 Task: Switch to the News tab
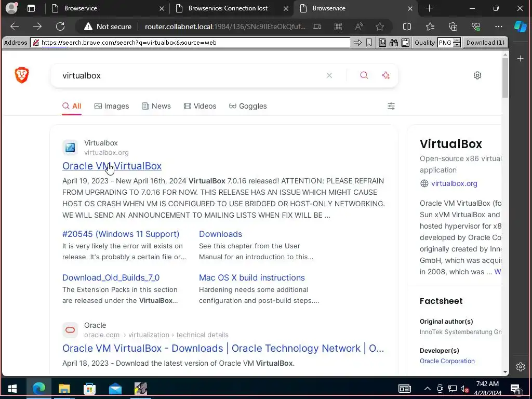pos(156,106)
